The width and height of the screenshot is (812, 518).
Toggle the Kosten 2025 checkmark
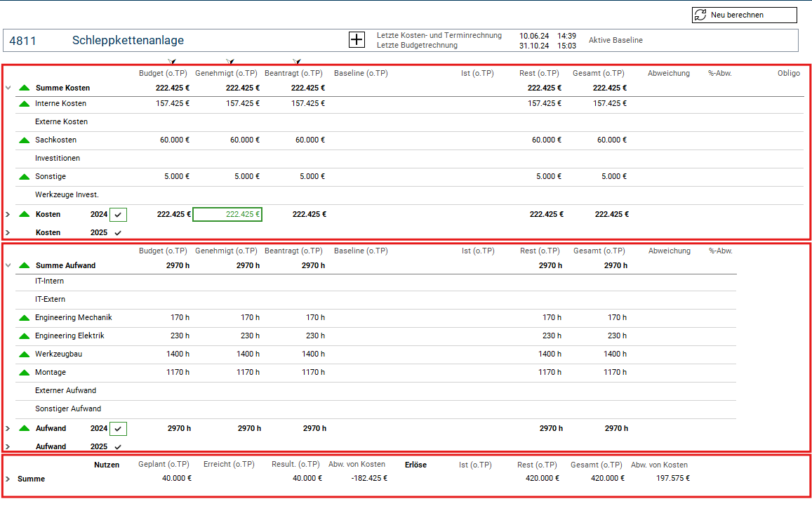click(x=118, y=232)
